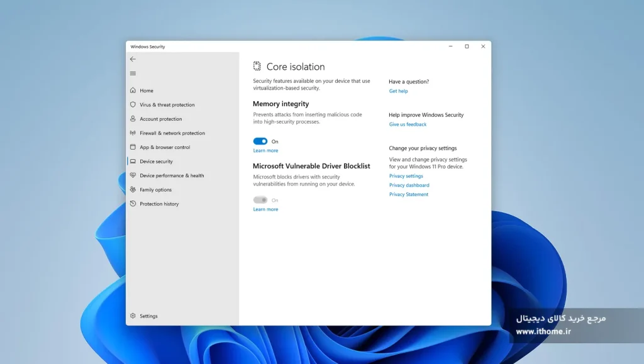The width and height of the screenshot is (644, 364).
Task: Click the Have a question? text
Action: (x=409, y=82)
